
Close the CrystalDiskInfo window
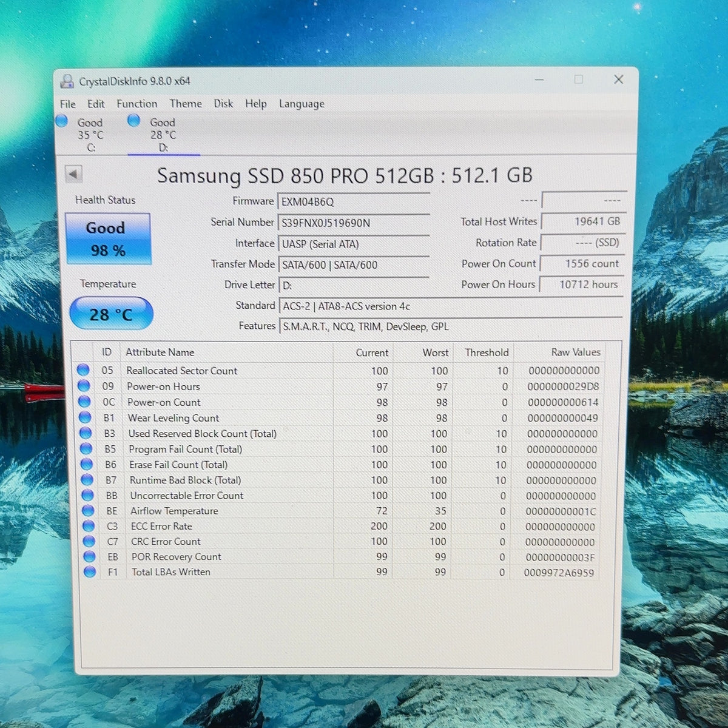[619, 79]
